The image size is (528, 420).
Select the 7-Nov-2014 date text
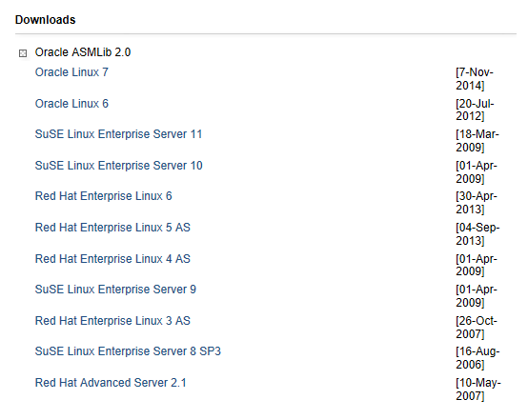point(475,78)
